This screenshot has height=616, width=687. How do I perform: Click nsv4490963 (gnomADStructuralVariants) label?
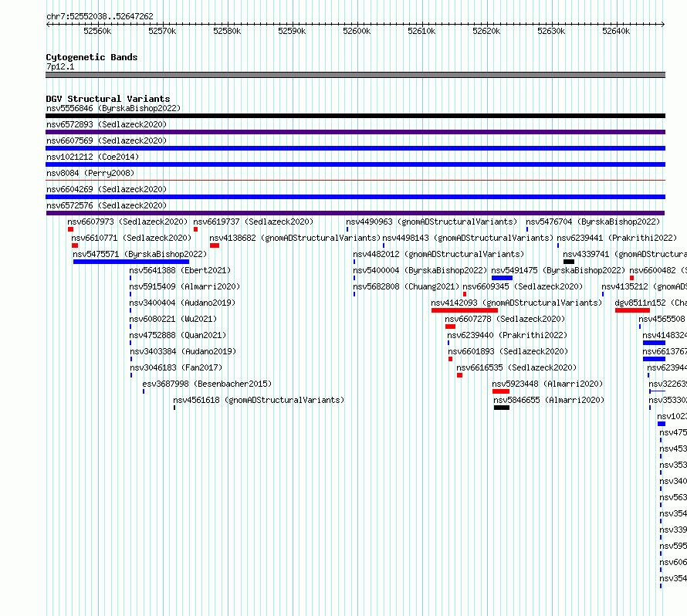[431, 222]
